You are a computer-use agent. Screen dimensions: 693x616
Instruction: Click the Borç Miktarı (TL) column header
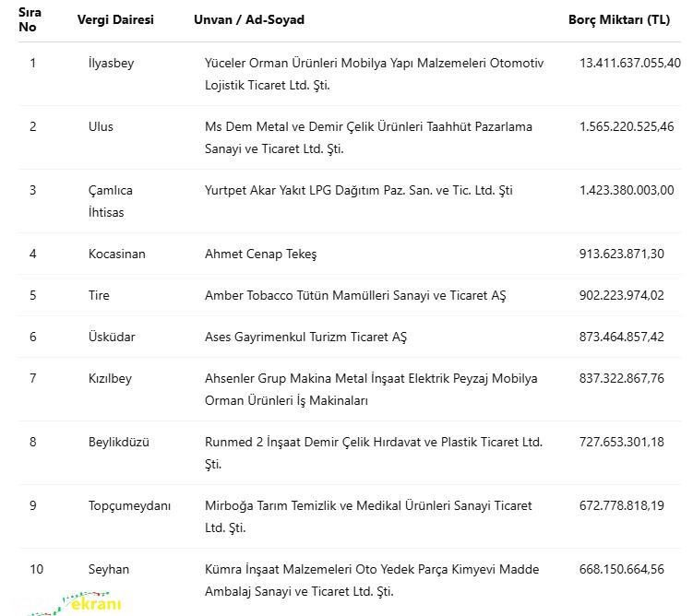point(618,19)
